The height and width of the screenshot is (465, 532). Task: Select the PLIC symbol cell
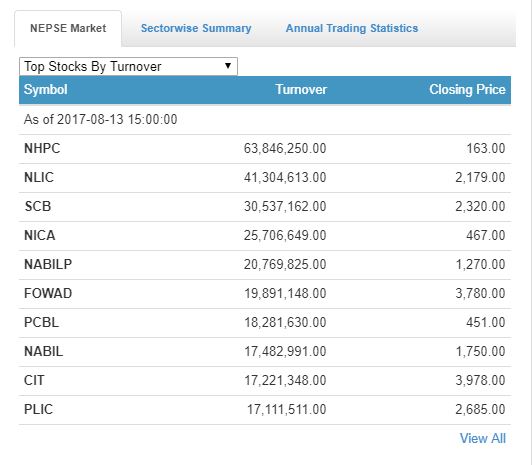click(x=38, y=409)
